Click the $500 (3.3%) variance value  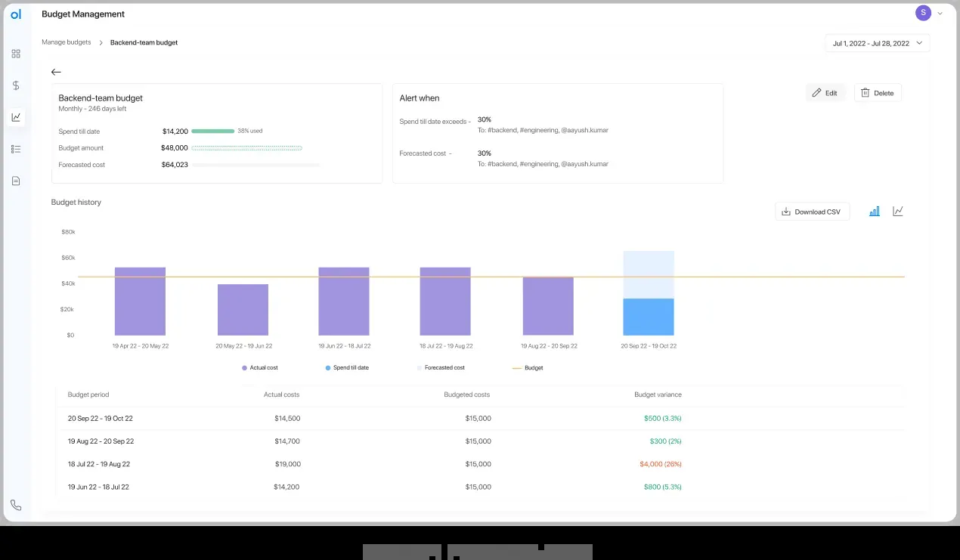point(662,418)
